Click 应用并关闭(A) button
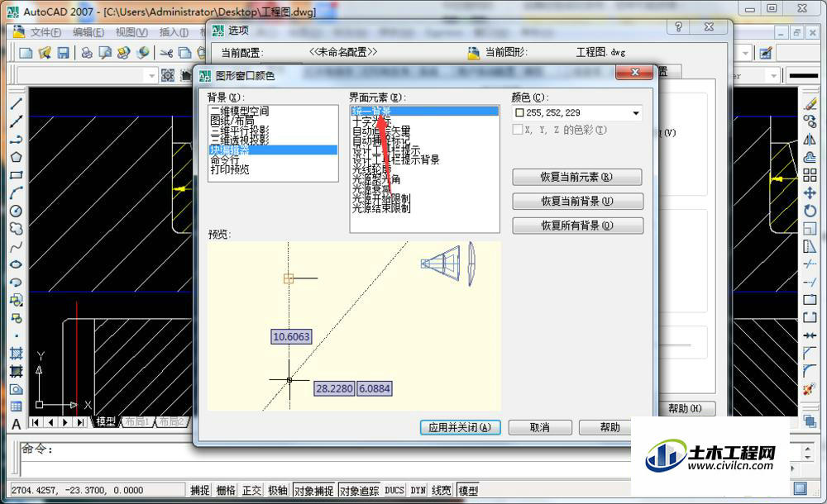827x504 pixels. pos(460,427)
